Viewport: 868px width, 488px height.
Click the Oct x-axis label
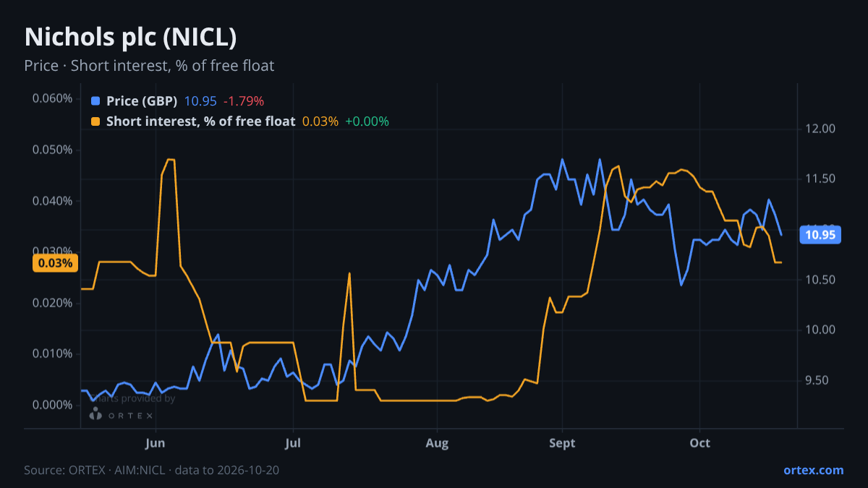(x=700, y=443)
